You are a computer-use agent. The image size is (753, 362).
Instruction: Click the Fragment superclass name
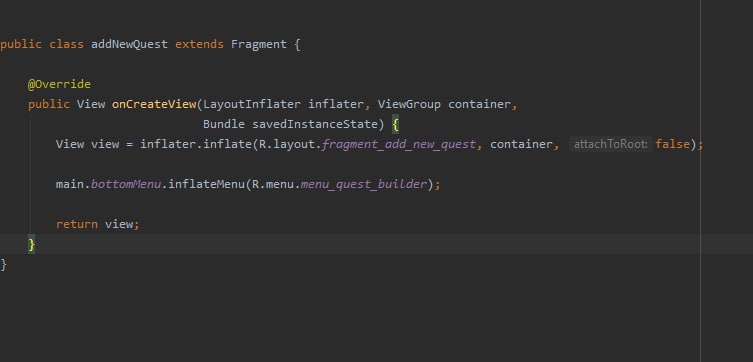click(x=259, y=44)
